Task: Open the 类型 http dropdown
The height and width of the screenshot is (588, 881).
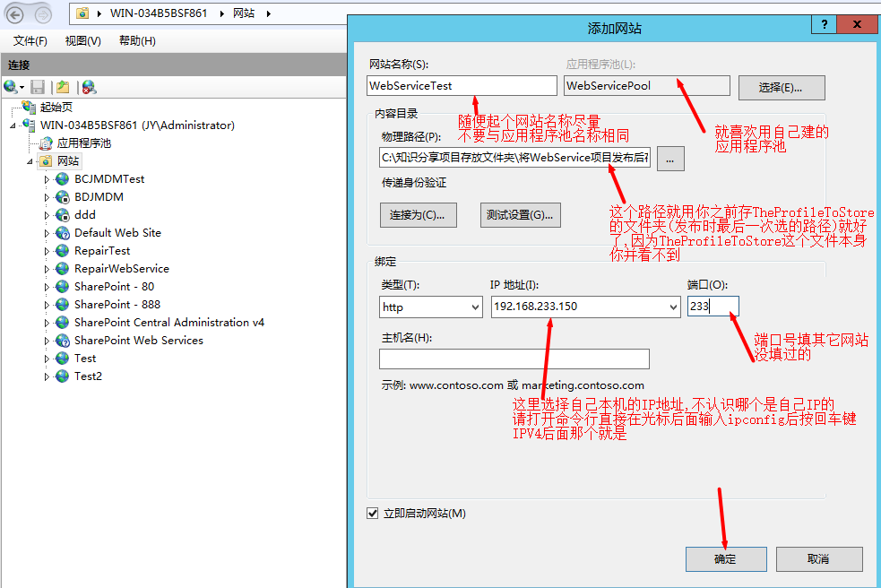Action: point(475,307)
